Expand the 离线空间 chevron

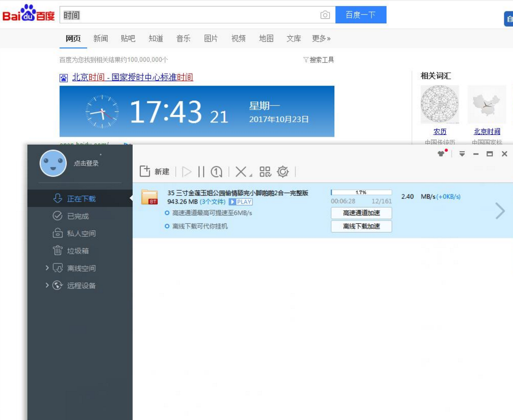tap(47, 268)
